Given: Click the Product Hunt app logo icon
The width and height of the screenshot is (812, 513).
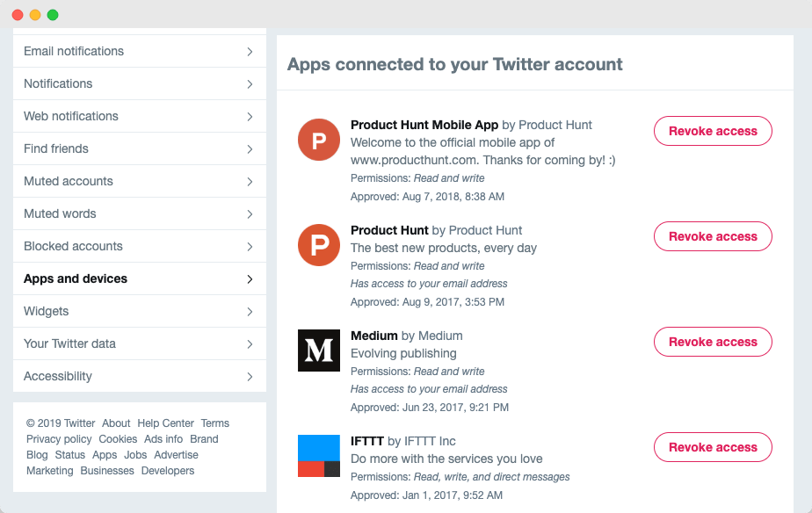Looking at the screenshot, I should 319,245.
